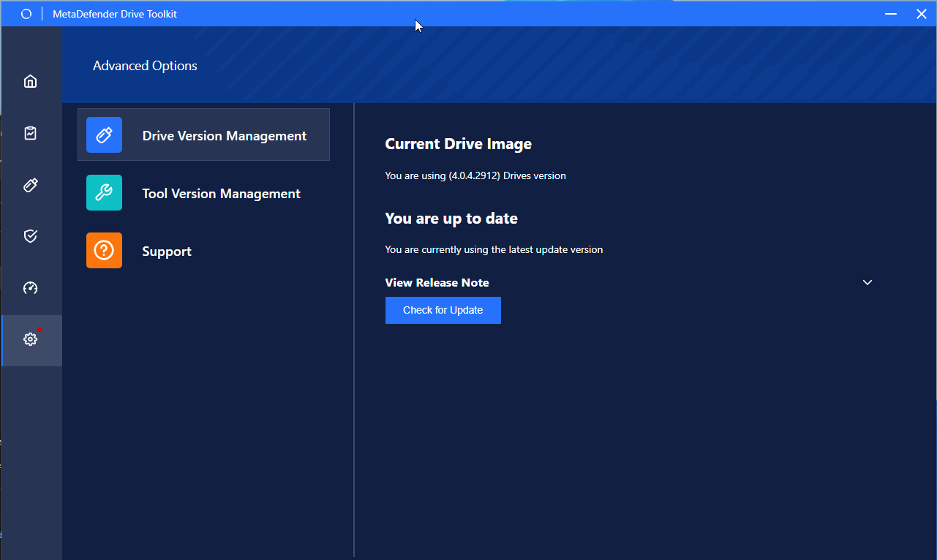The height and width of the screenshot is (560, 937).
Task: Click the MetaDefender logo in title bar
Action: coord(26,14)
